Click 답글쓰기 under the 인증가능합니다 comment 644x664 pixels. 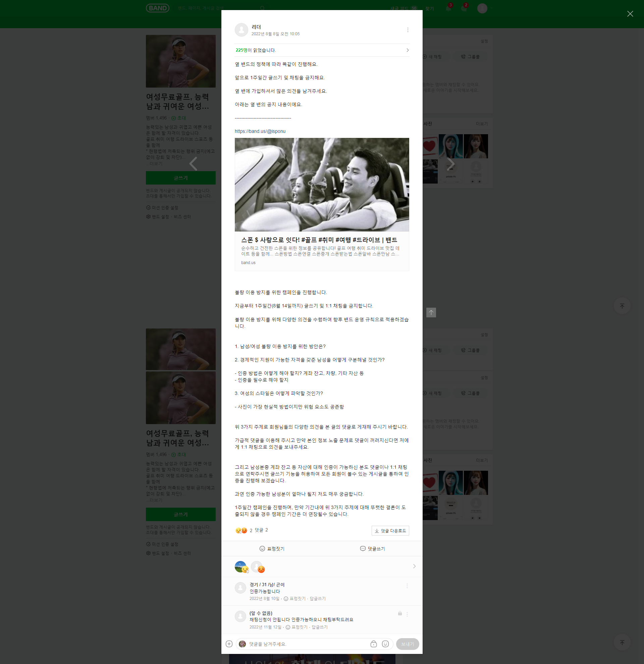(318, 599)
